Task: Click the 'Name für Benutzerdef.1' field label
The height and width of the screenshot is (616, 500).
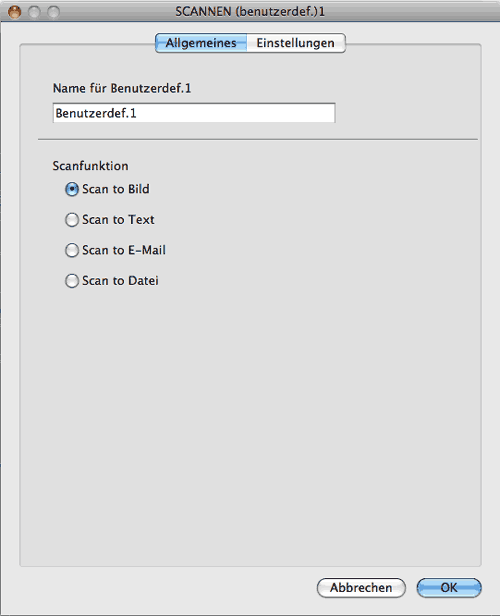Action: [x=122, y=88]
